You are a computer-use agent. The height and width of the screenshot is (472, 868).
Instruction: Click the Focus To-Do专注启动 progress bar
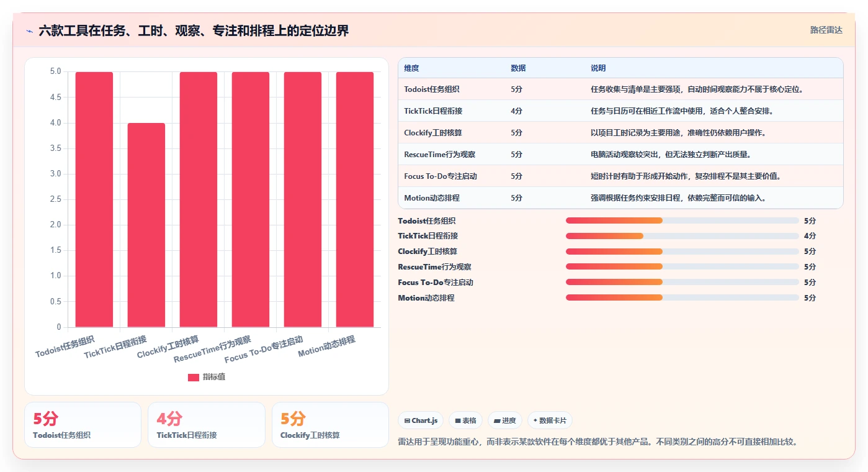click(x=682, y=283)
